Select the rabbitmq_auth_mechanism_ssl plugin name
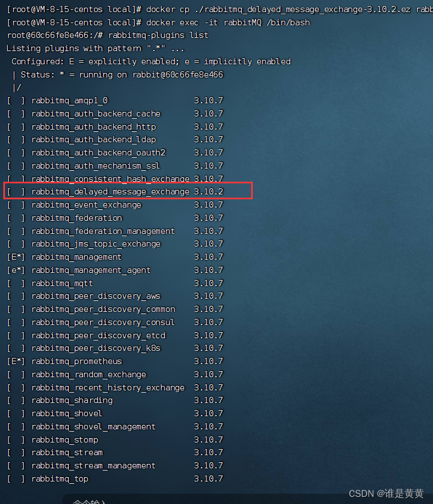The width and height of the screenshot is (433, 504). point(96,166)
